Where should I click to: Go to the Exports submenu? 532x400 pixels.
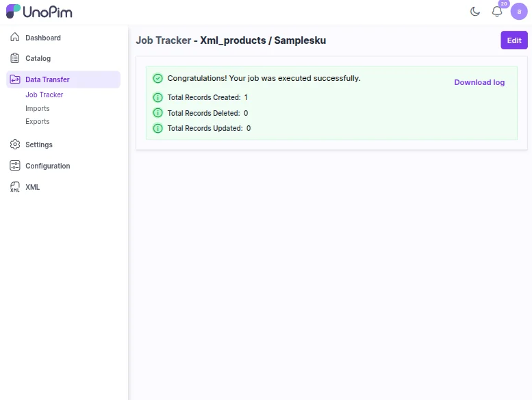(38, 121)
